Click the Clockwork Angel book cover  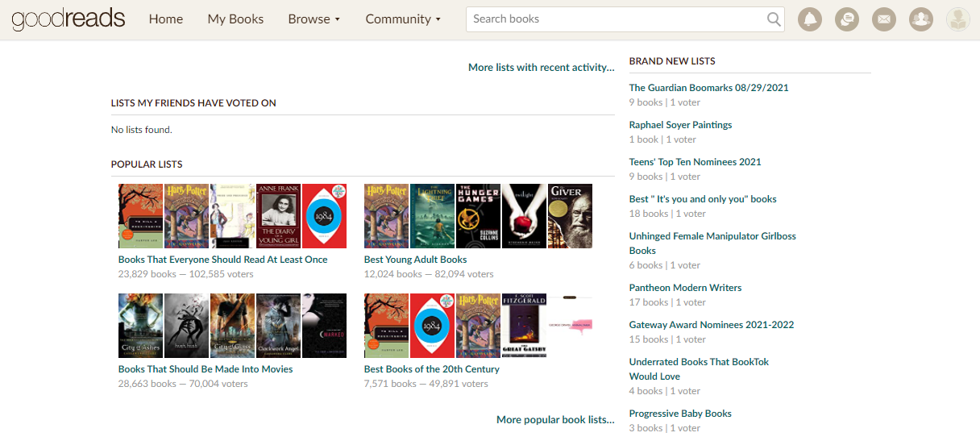tap(278, 326)
